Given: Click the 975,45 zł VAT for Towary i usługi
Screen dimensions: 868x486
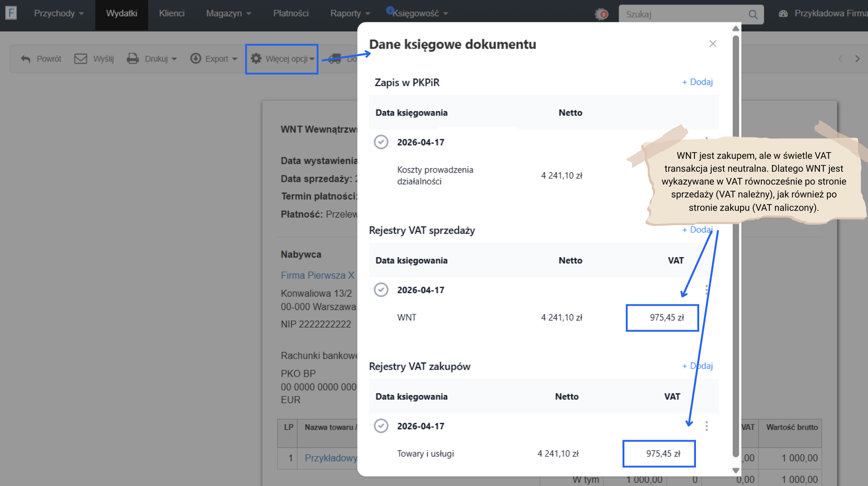Looking at the screenshot, I should [x=663, y=454].
